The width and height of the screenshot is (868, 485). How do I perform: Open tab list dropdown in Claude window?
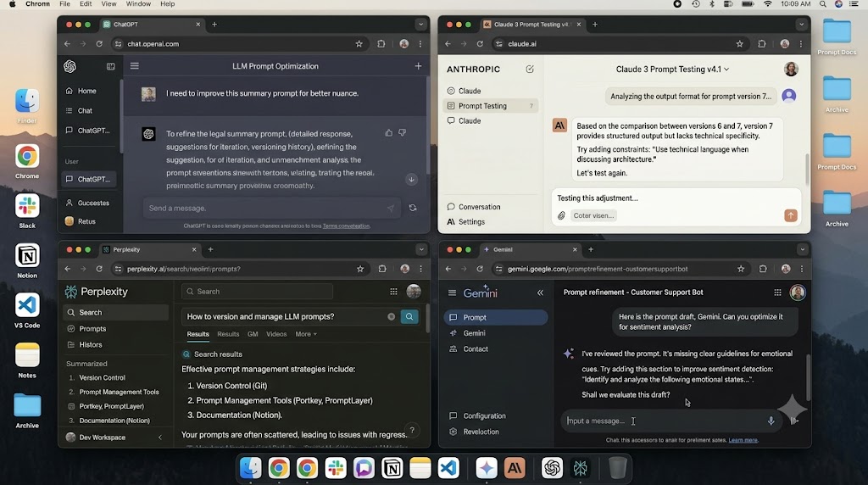[801, 25]
